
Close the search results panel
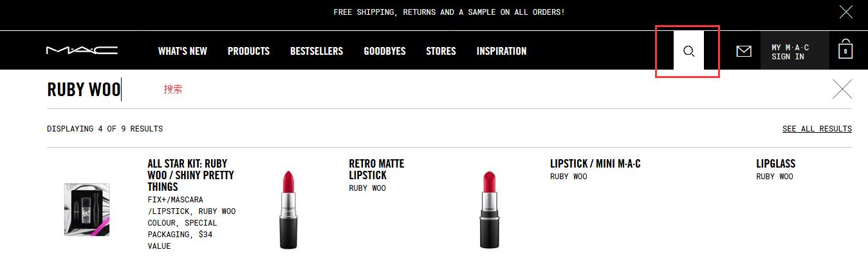tap(842, 89)
